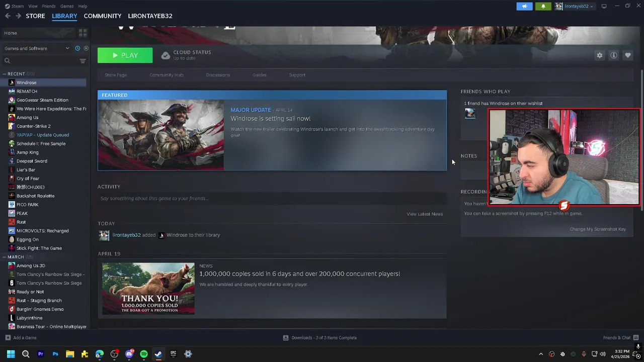The height and width of the screenshot is (362, 644).
Task: Switch to the COMMUNITY tab
Action: click(103, 16)
